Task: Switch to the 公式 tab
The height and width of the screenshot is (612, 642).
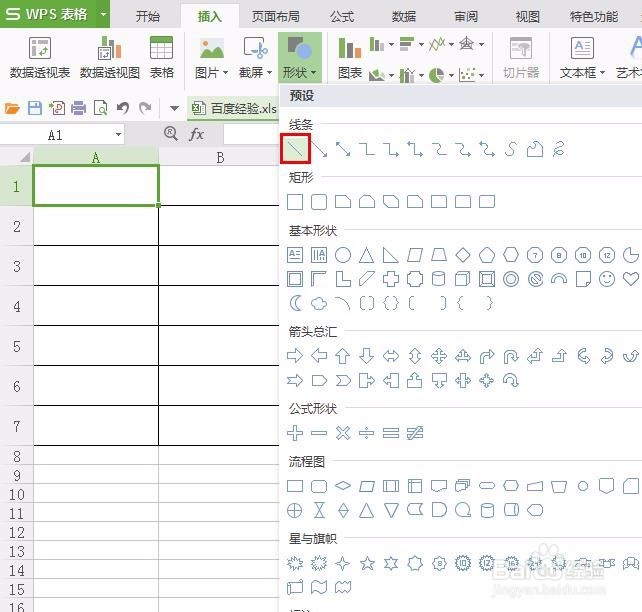Action: click(x=342, y=16)
